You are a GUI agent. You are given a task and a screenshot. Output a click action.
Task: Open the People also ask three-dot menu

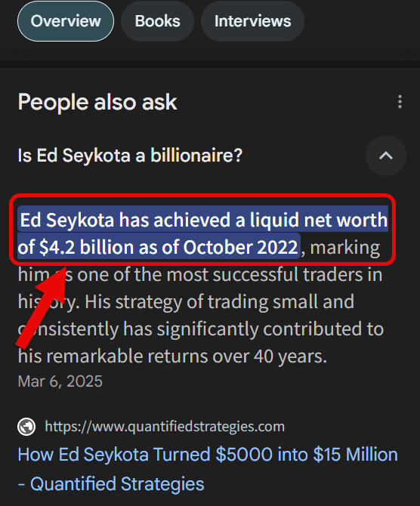click(x=400, y=102)
